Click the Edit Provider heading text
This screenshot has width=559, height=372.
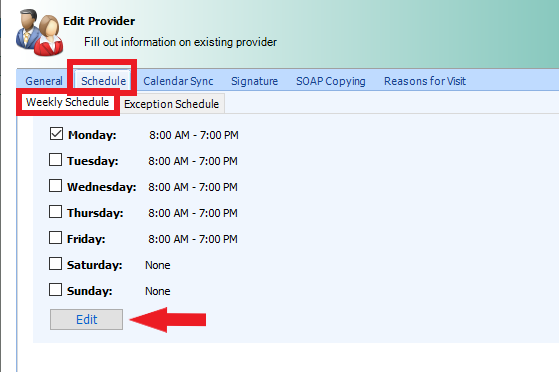(99, 21)
